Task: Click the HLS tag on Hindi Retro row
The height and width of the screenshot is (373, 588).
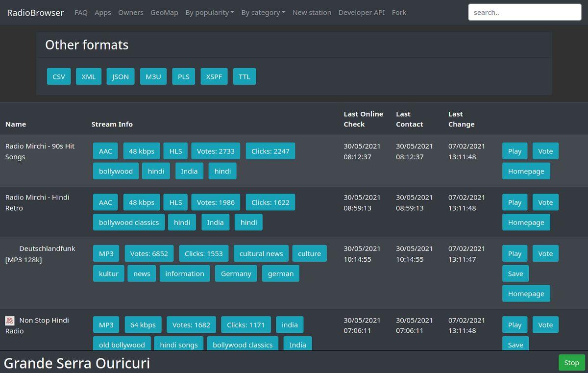Action: tap(175, 202)
